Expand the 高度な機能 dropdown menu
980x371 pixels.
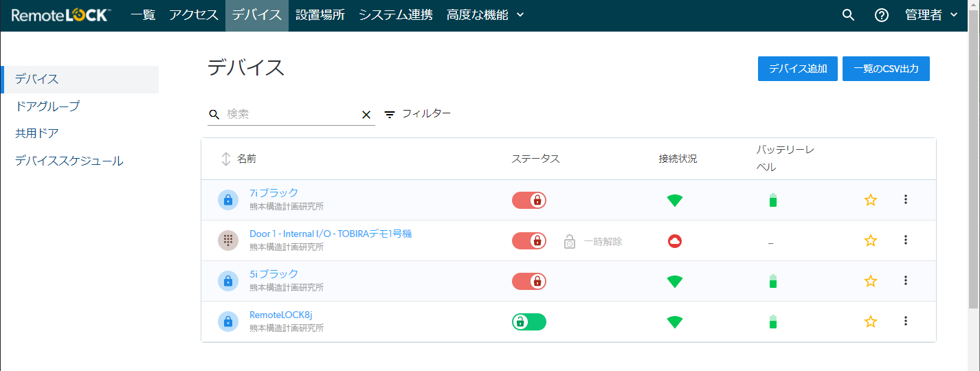485,15
